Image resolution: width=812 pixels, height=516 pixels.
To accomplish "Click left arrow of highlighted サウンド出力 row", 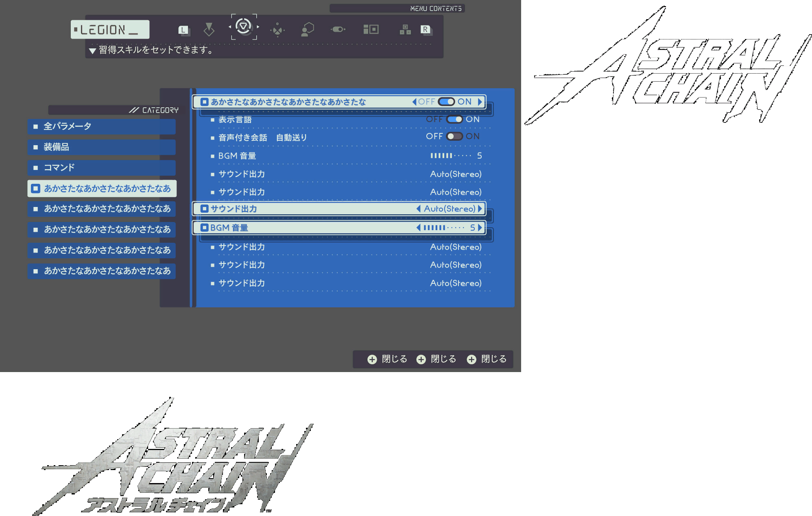I will tap(419, 209).
